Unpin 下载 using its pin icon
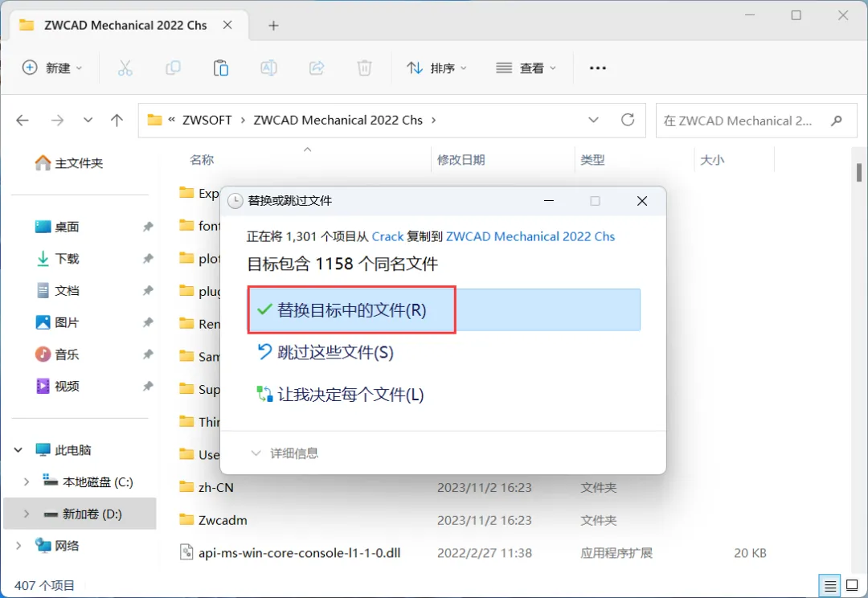 point(148,259)
